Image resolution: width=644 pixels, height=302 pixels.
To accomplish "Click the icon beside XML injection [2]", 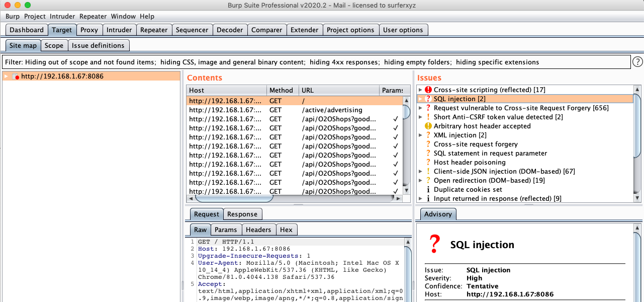I will (x=428, y=135).
